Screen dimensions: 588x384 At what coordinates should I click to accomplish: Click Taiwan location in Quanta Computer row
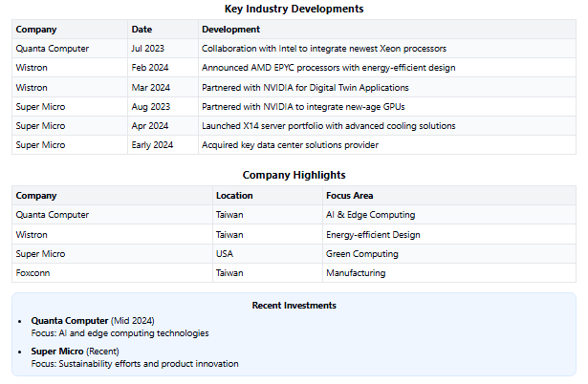coord(268,215)
